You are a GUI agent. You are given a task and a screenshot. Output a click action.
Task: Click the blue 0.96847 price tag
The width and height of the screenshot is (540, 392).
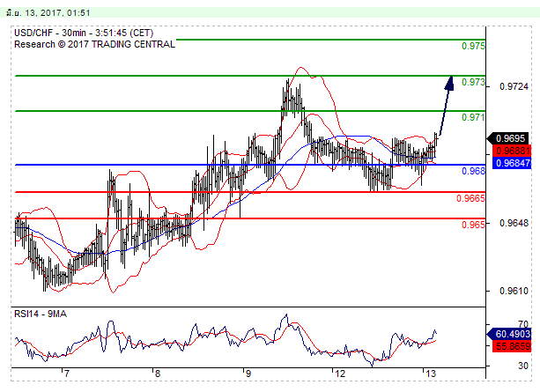click(512, 163)
